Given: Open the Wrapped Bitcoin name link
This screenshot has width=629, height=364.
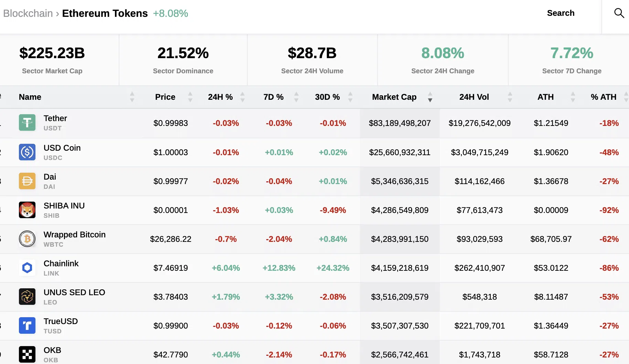Looking at the screenshot, I should click(74, 235).
